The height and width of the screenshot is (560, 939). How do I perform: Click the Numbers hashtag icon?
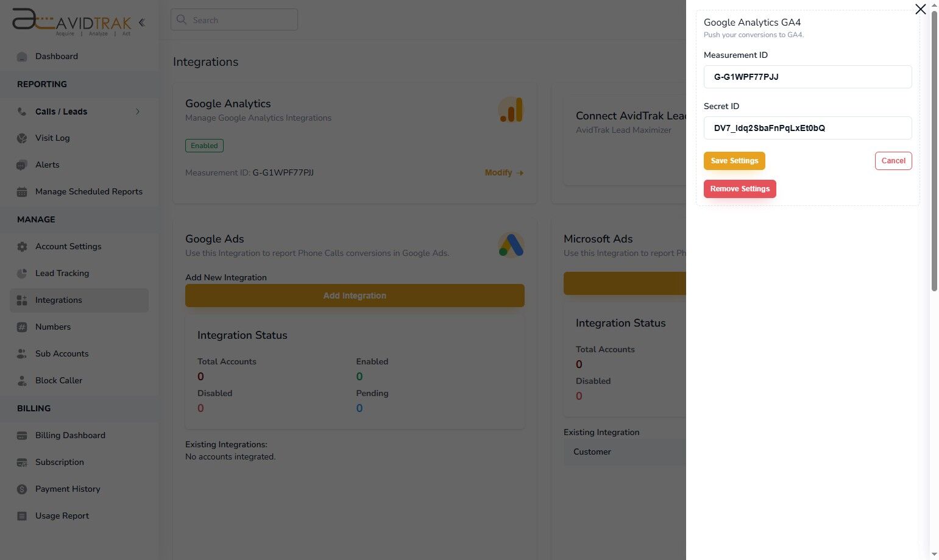22,327
